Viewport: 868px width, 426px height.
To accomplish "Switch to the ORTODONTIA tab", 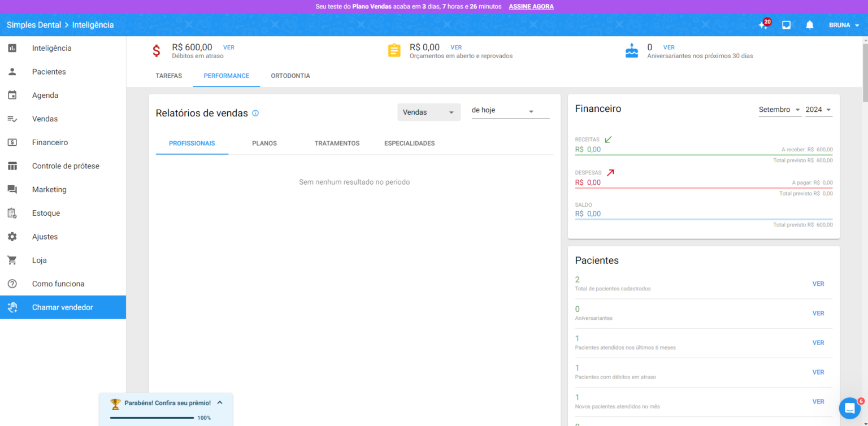I will [x=290, y=75].
